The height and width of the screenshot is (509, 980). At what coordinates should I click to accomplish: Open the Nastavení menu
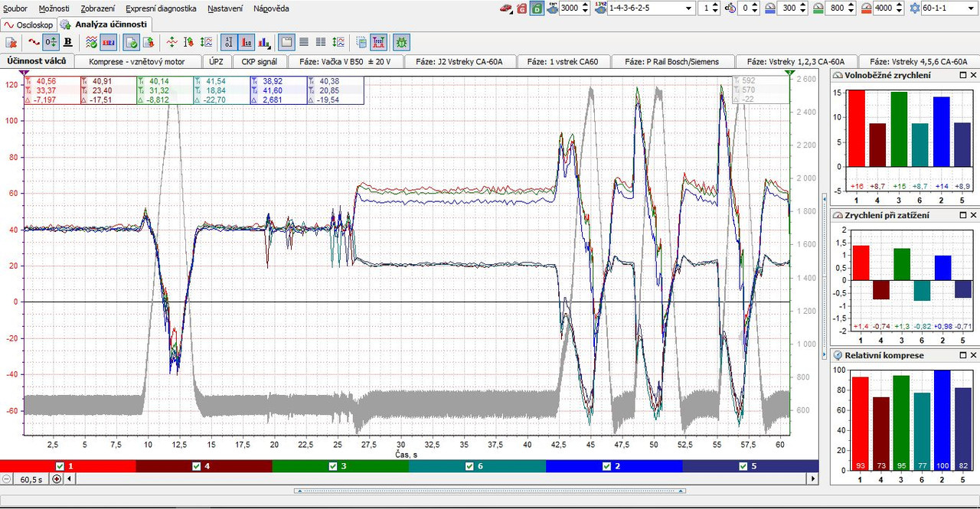tap(226, 8)
